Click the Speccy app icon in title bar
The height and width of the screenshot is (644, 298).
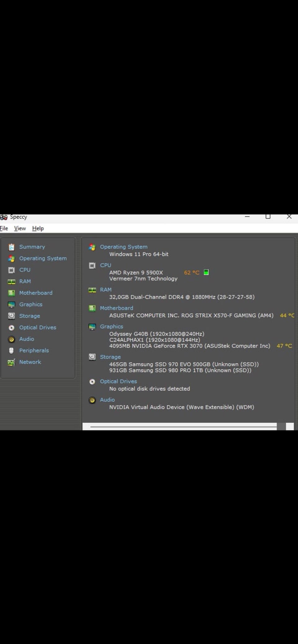[x=4, y=217]
